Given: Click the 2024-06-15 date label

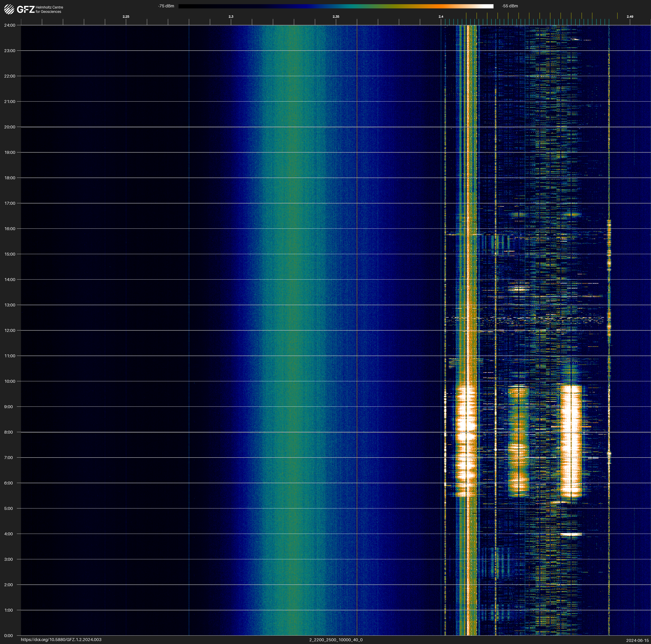Looking at the screenshot, I should (637, 640).
